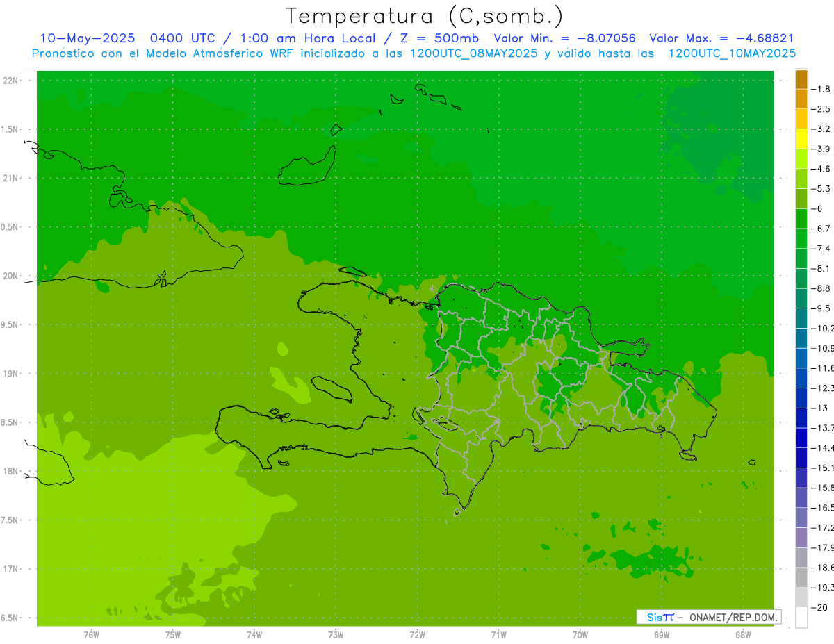834x644 pixels.
Task: Click the '-4.6' colorbar label
Action: tap(821, 169)
